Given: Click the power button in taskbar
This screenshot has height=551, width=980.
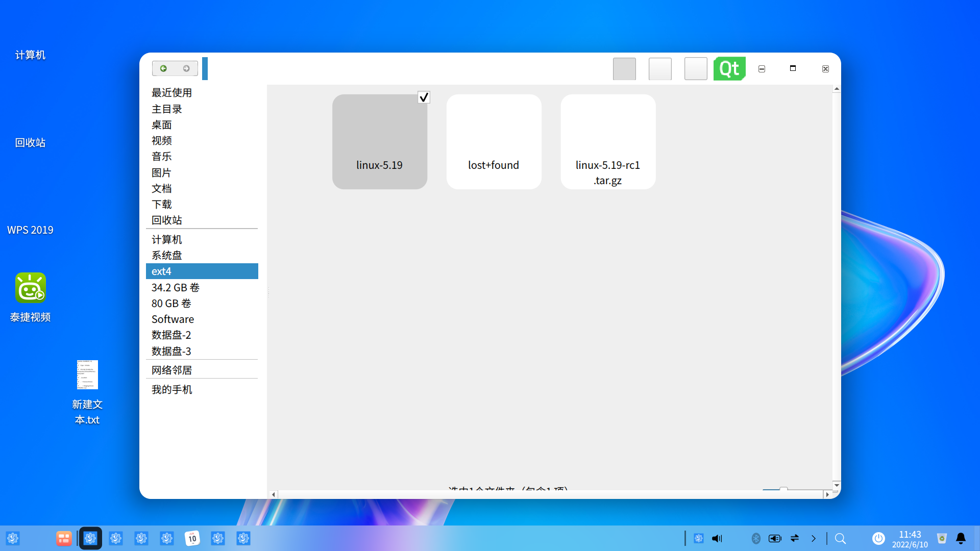Looking at the screenshot, I should click(x=878, y=538).
